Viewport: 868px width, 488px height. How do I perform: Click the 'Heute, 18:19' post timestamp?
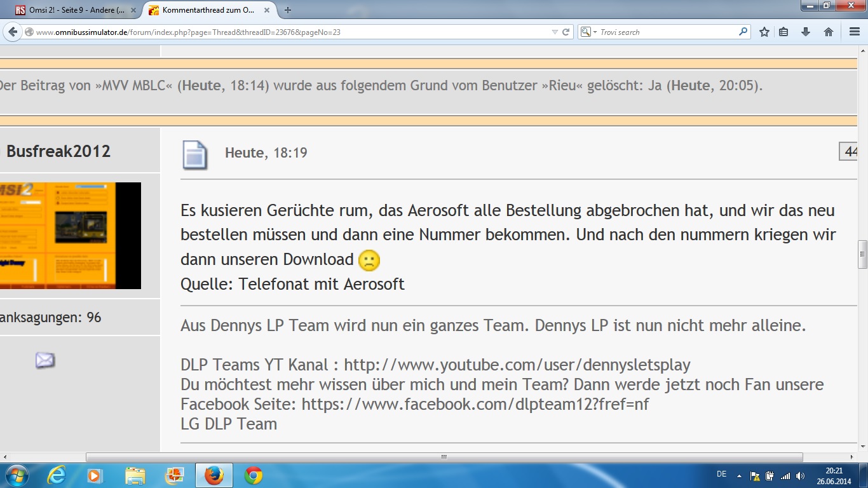point(266,152)
